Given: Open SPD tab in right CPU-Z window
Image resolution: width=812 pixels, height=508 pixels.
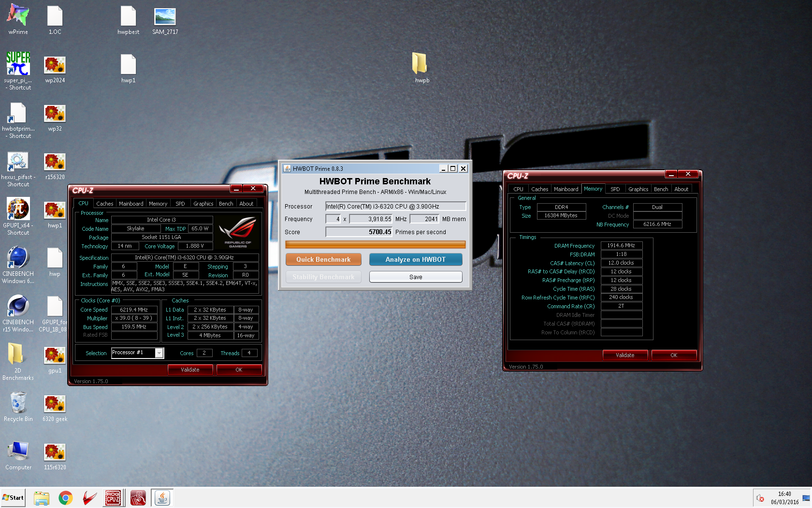Looking at the screenshot, I should [615, 189].
